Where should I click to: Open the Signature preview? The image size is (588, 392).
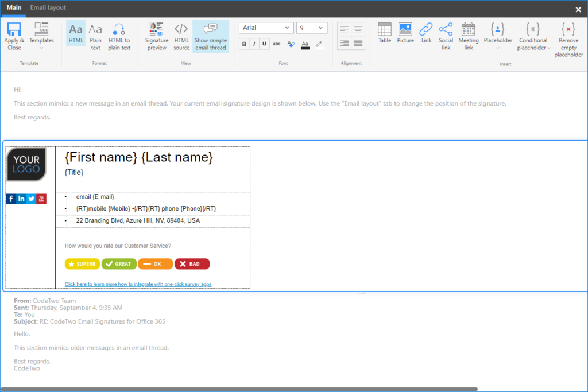point(156,34)
